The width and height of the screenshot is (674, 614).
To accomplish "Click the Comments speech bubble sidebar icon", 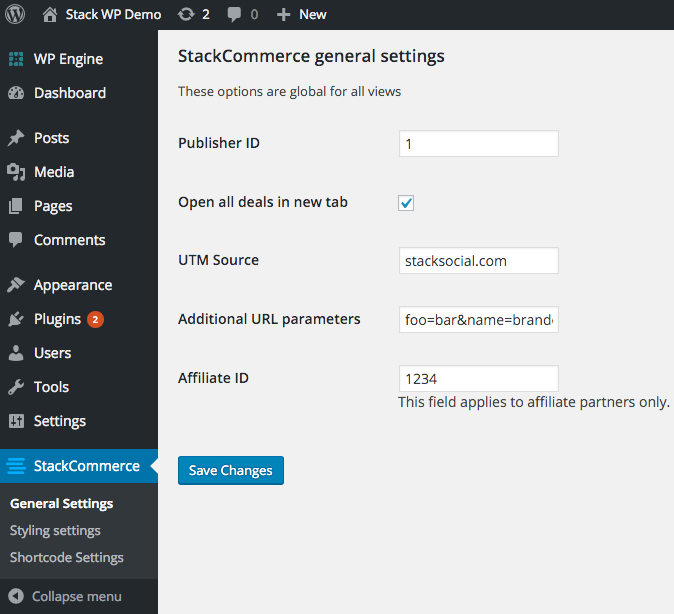I will (x=15, y=239).
